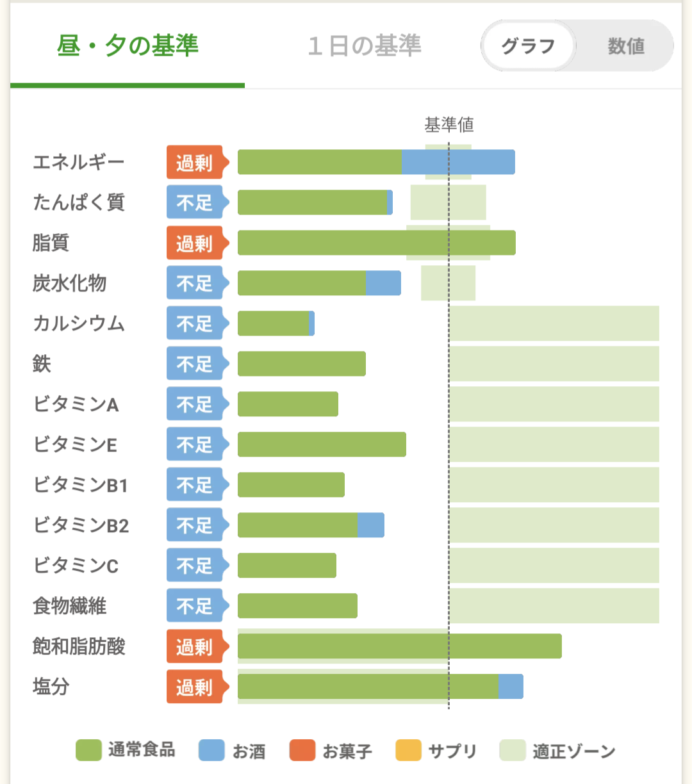Viewport: 692px width, 784px height.
Task: Click the ビタミンE green bar
Action: (322, 445)
